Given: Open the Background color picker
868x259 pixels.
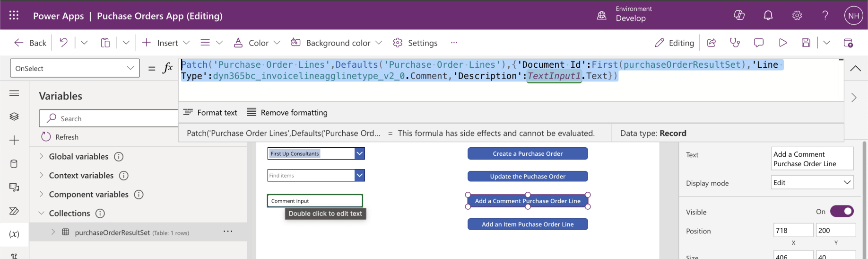Looking at the screenshot, I should [x=337, y=43].
